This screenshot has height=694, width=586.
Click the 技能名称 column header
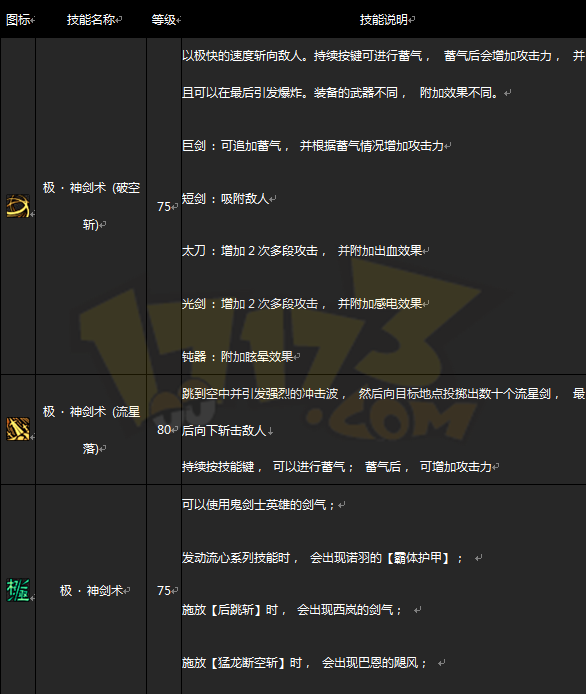(x=91, y=19)
